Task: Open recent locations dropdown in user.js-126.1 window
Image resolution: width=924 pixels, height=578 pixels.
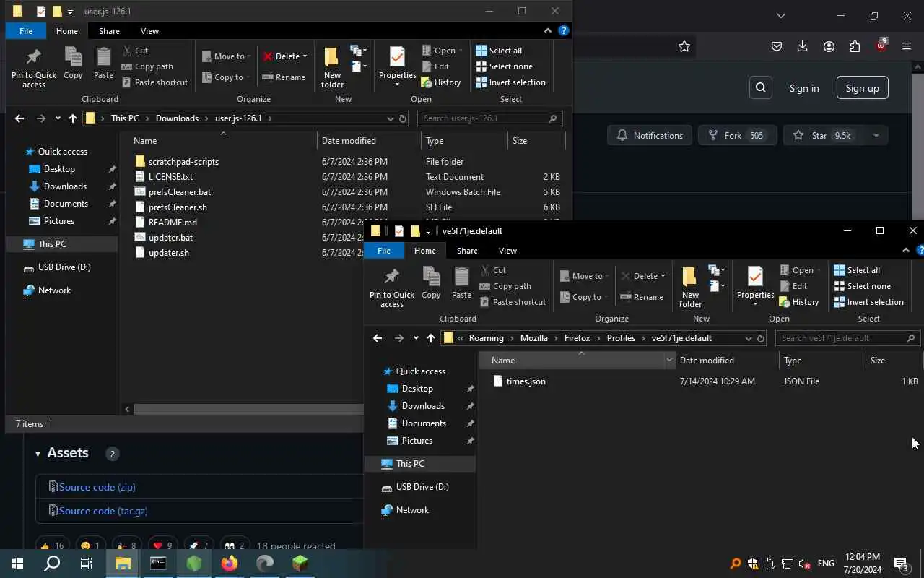Action: (x=58, y=118)
